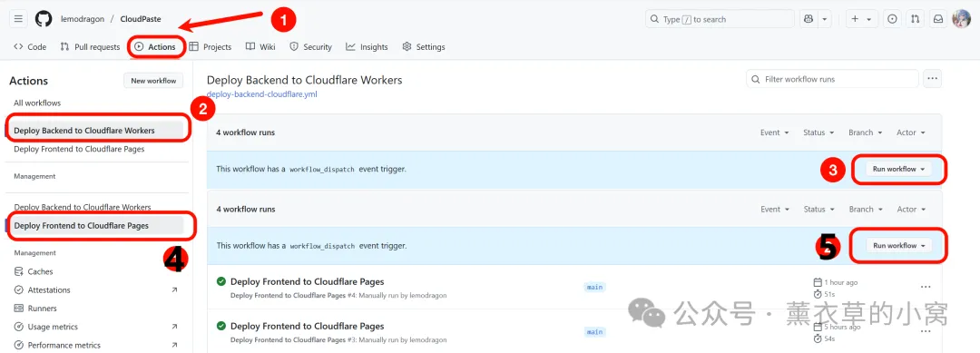
Task: Open the issues icon in header
Action: click(892, 19)
